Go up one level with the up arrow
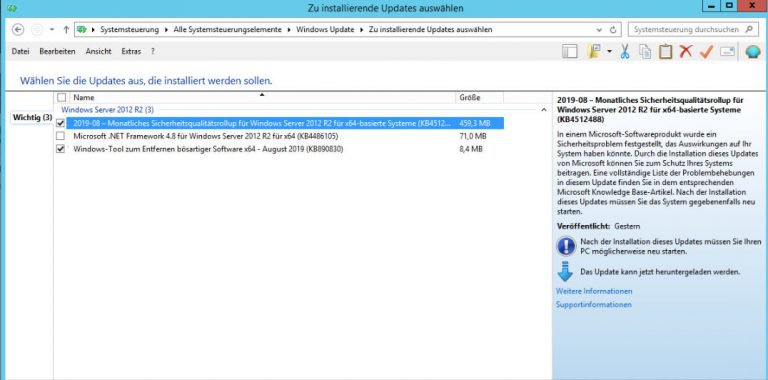The width and height of the screenshot is (768, 380). click(66, 30)
